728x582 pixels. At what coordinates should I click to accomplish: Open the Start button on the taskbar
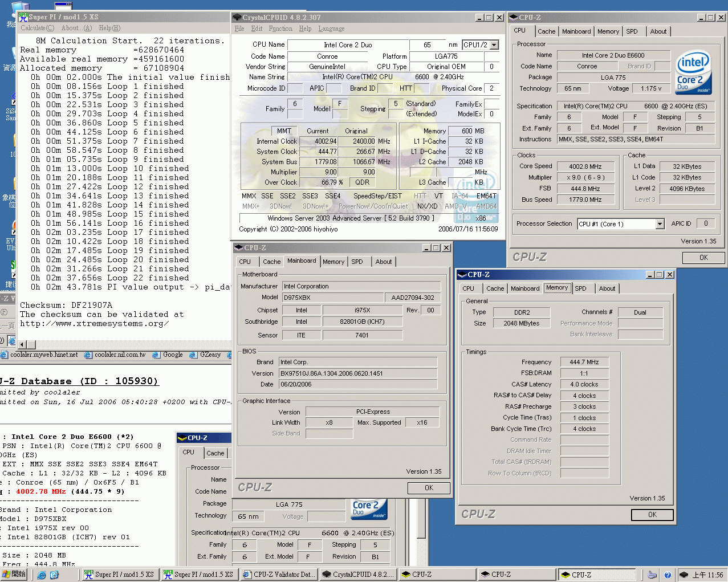[14, 575]
